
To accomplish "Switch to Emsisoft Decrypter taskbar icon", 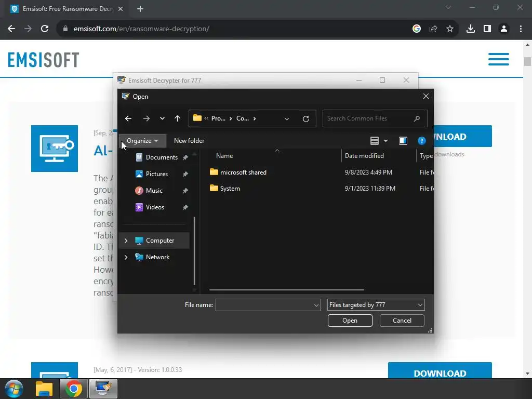I will [x=103, y=389].
